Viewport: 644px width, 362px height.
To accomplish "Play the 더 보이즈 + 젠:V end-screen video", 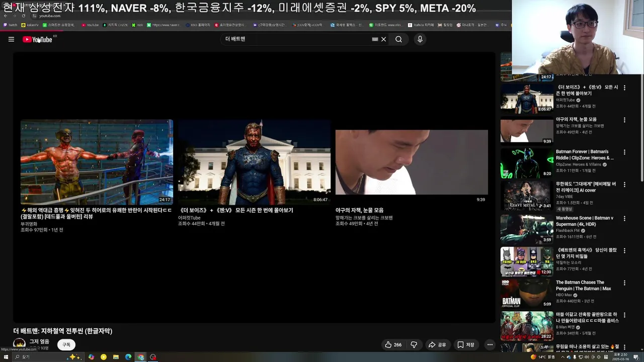I will [x=254, y=162].
